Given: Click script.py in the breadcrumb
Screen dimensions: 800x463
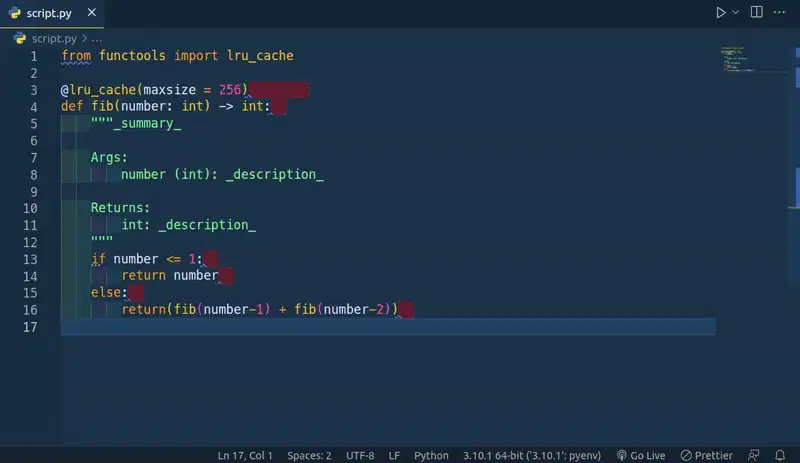Looking at the screenshot, I should click(x=54, y=38).
